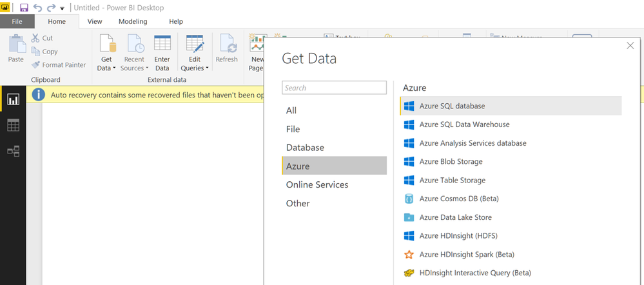Click the Undo arrow icon

(x=37, y=8)
